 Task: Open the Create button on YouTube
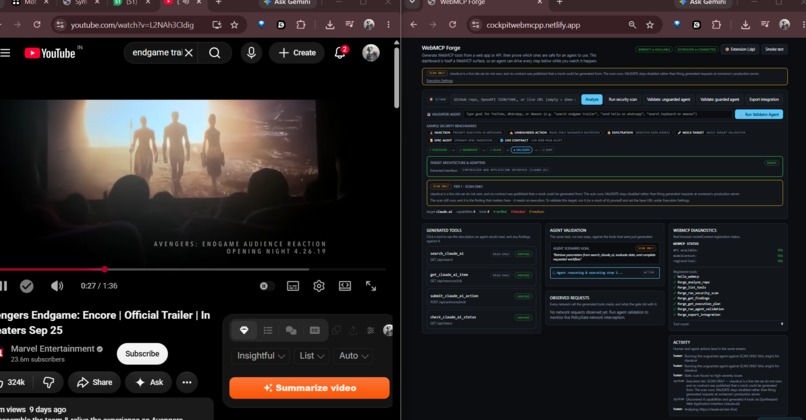click(x=297, y=52)
